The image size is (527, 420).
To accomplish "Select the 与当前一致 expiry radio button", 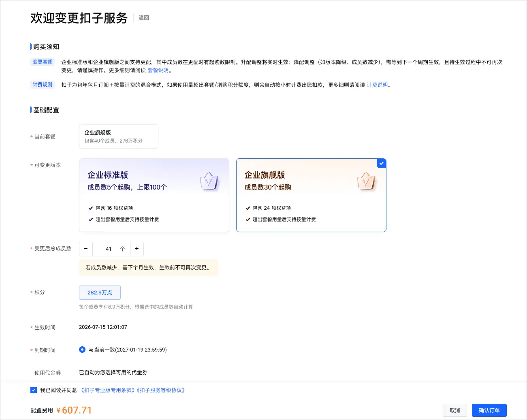I will (x=82, y=350).
